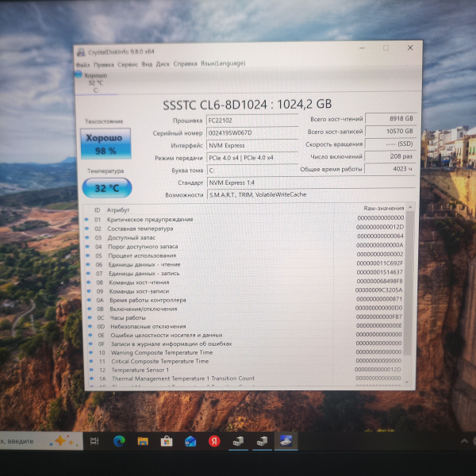Open the Сервис menu
This screenshot has width=476, height=476.
(x=128, y=64)
